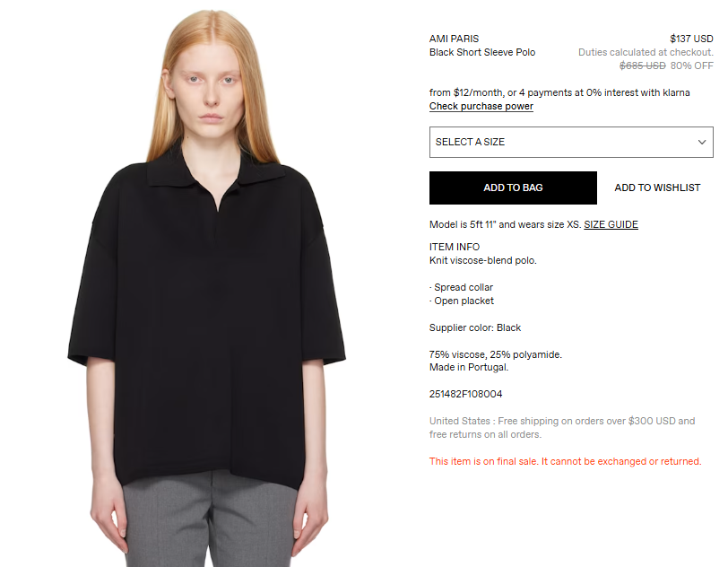Open the Check purchase power link
The height and width of the screenshot is (567, 728).
point(481,106)
